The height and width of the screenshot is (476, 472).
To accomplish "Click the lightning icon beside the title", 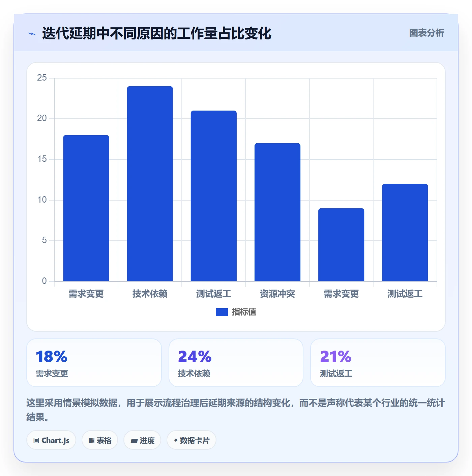I will [32, 34].
